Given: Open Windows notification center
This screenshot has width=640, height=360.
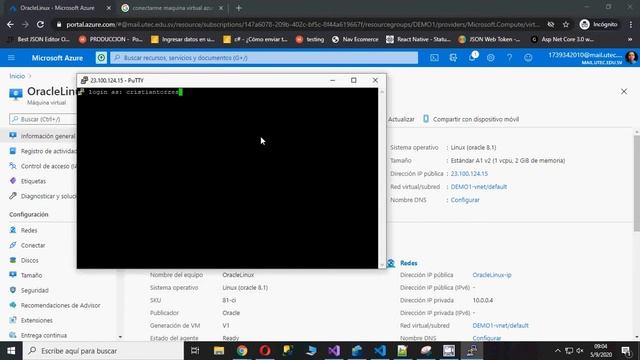Looking at the screenshot, I should point(626,351).
